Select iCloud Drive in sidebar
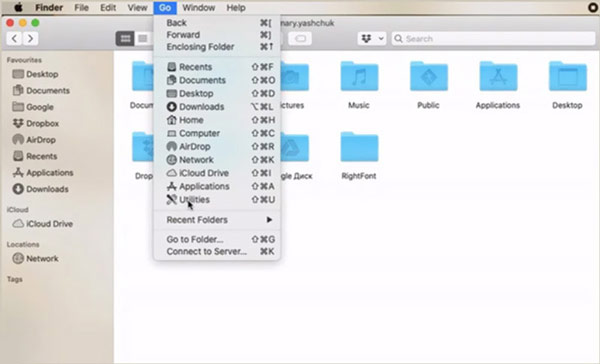 click(42, 224)
